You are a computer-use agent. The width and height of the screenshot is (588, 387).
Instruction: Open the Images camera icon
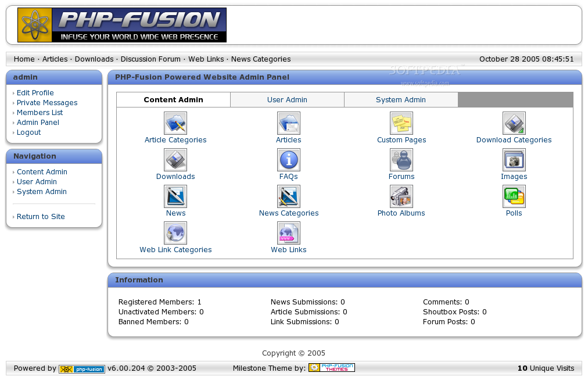[514, 160]
